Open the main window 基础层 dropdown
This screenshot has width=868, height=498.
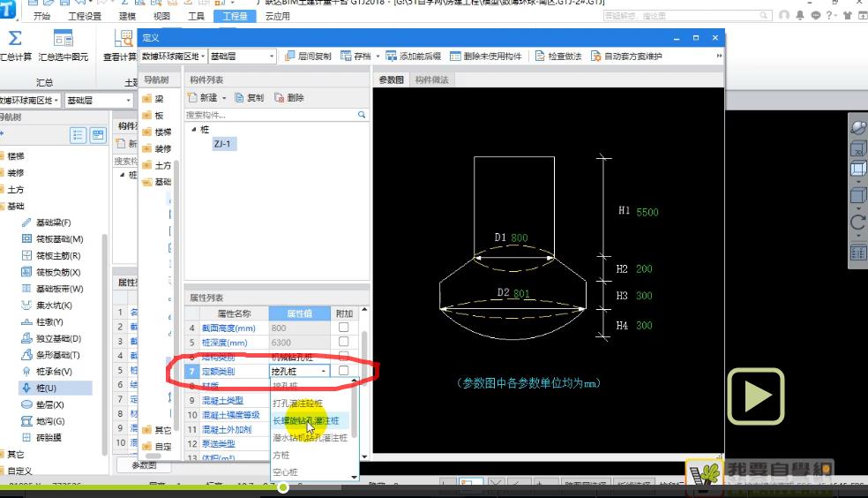coord(99,101)
